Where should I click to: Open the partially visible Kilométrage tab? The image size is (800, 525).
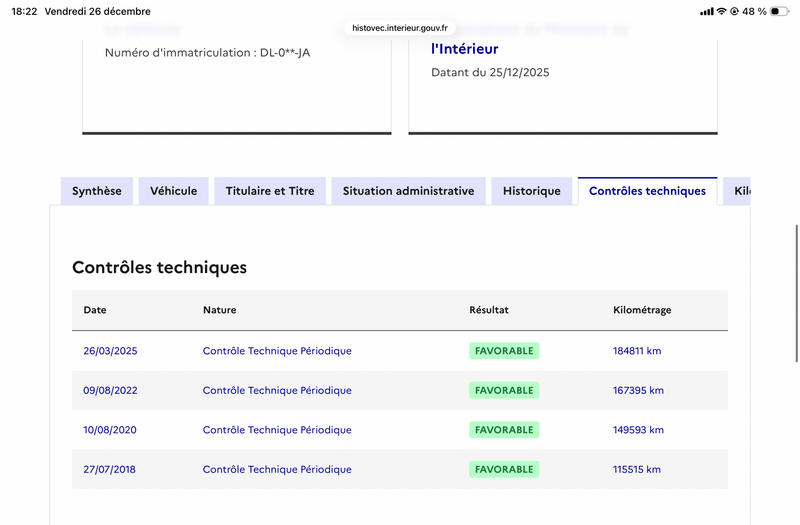pyautogui.click(x=738, y=191)
